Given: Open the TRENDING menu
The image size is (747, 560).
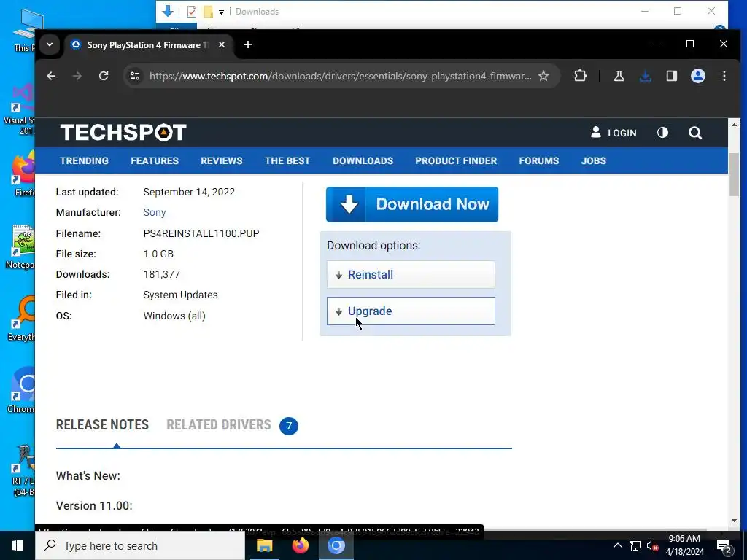Looking at the screenshot, I should tap(85, 161).
